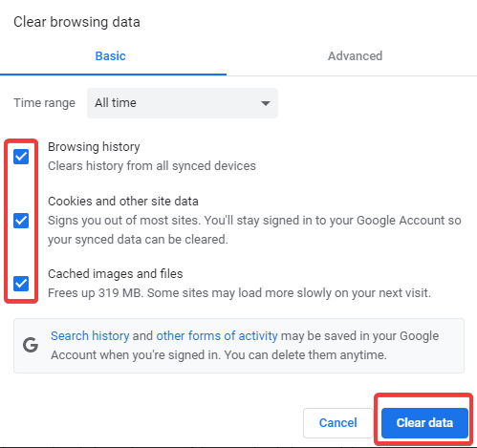Click the Clears history from all synced devices text
The height and width of the screenshot is (448, 477).
pos(152,166)
